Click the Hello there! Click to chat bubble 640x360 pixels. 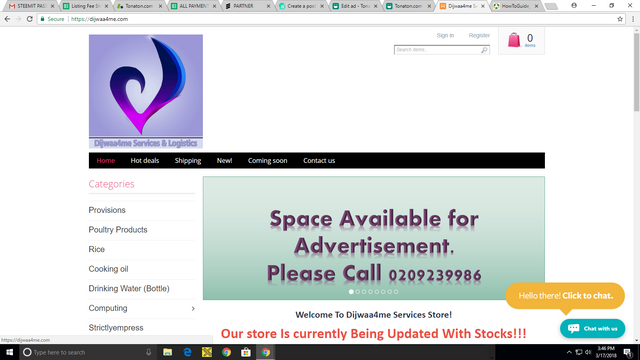565,296
